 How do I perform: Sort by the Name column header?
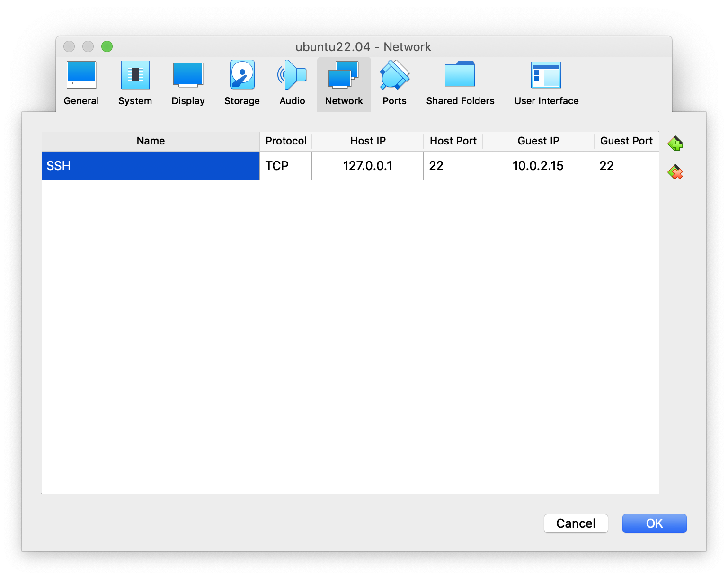[x=151, y=141]
